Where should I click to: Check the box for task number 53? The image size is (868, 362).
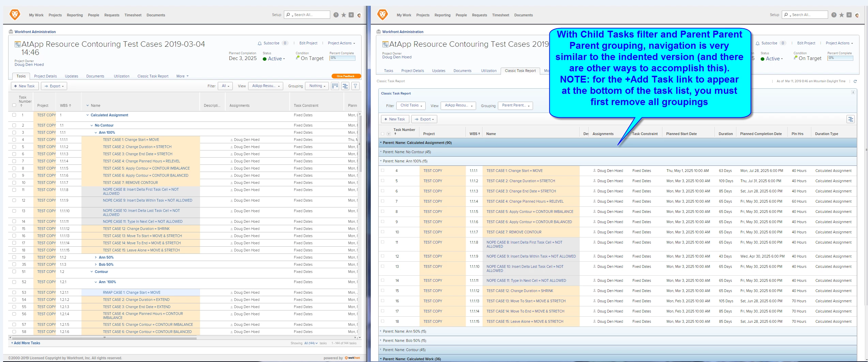click(14, 292)
